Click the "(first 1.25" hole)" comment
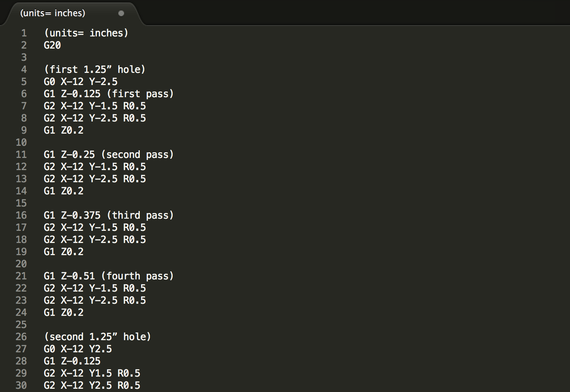 click(94, 70)
